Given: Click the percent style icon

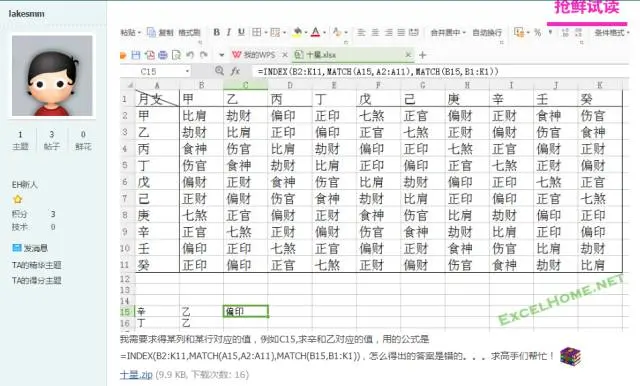Looking at the screenshot, I should click(538, 32).
